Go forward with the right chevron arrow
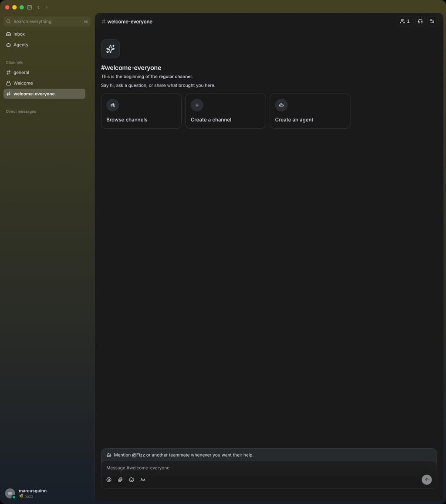 click(x=47, y=7)
